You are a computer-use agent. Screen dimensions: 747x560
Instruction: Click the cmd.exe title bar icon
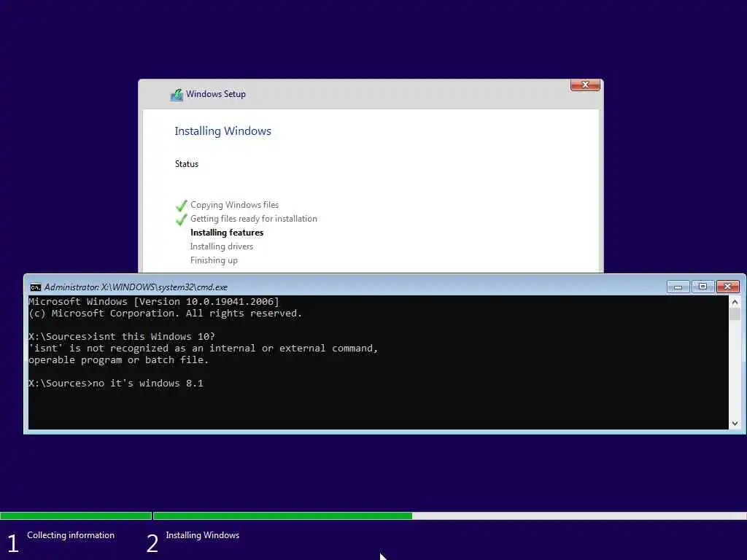(35, 287)
